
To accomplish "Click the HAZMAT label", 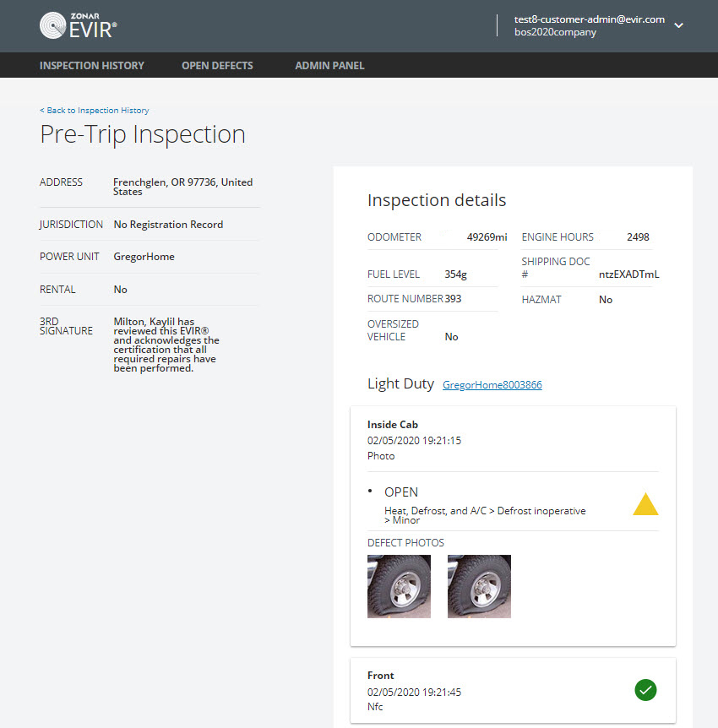I will coord(541,300).
